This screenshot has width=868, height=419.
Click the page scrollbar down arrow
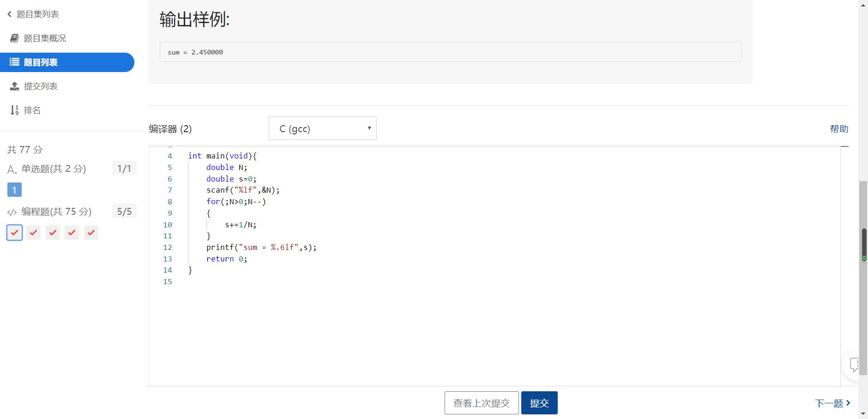click(x=863, y=414)
